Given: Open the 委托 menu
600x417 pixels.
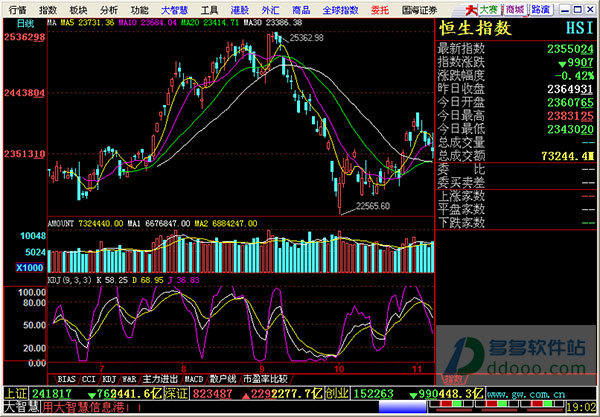Looking at the screenshot, I should (x=380, y=10).
